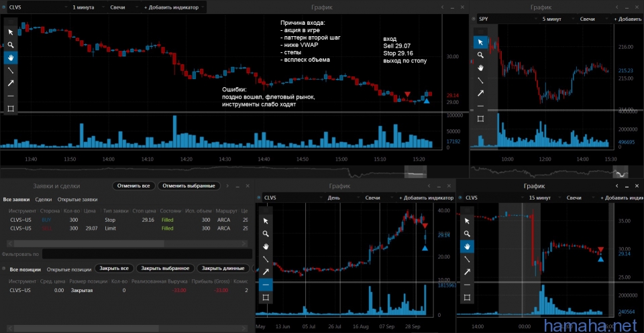Select hand tool in CLVS 15-minute chart
The width and height of the screenshot is (644, 333).
tap(467, 247)
